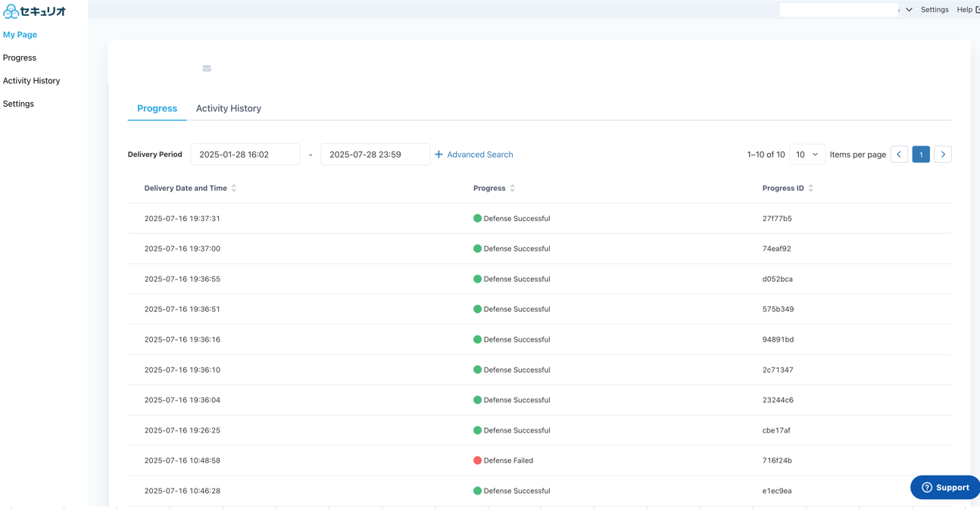Click delivery time 2025-07-16 10:48:58

click(183, 461)
